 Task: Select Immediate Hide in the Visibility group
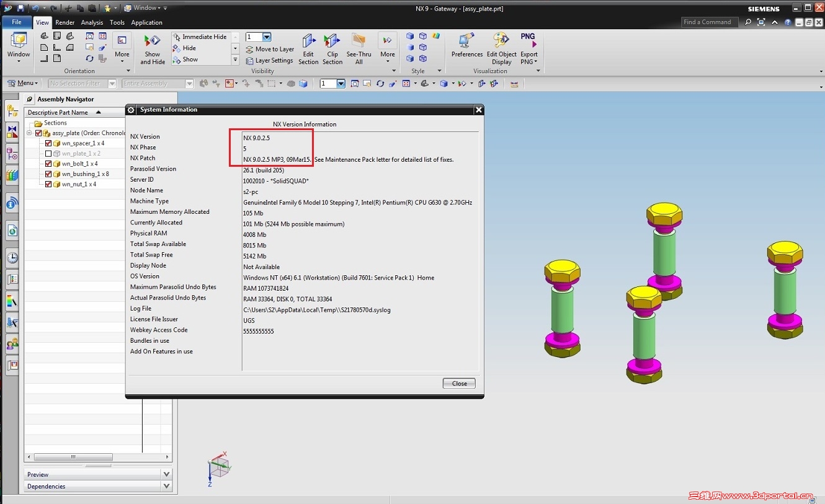click(200, 37)
